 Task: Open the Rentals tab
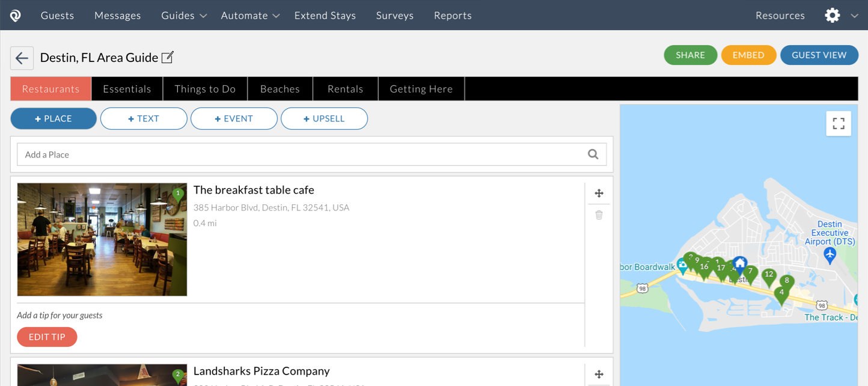(346, 89)
